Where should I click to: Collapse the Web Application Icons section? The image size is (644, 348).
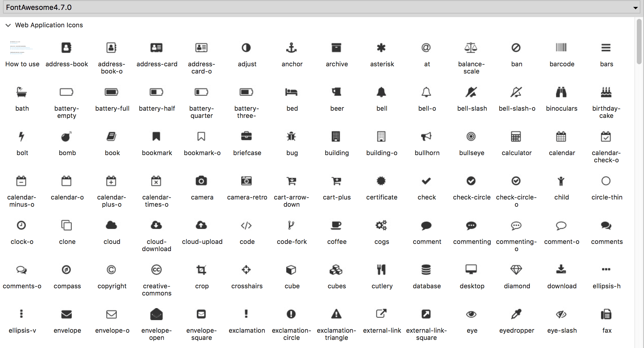(8, 25)
